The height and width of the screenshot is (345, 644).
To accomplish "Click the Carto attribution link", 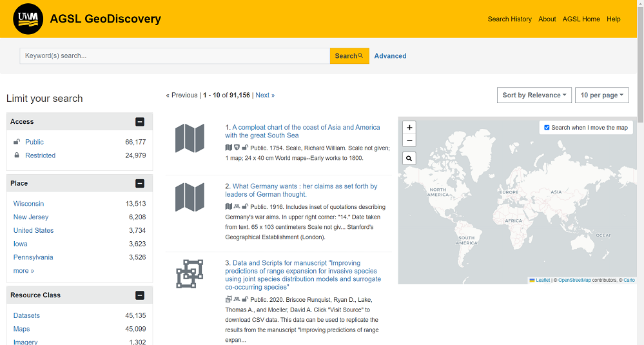I will coord(629,280).
